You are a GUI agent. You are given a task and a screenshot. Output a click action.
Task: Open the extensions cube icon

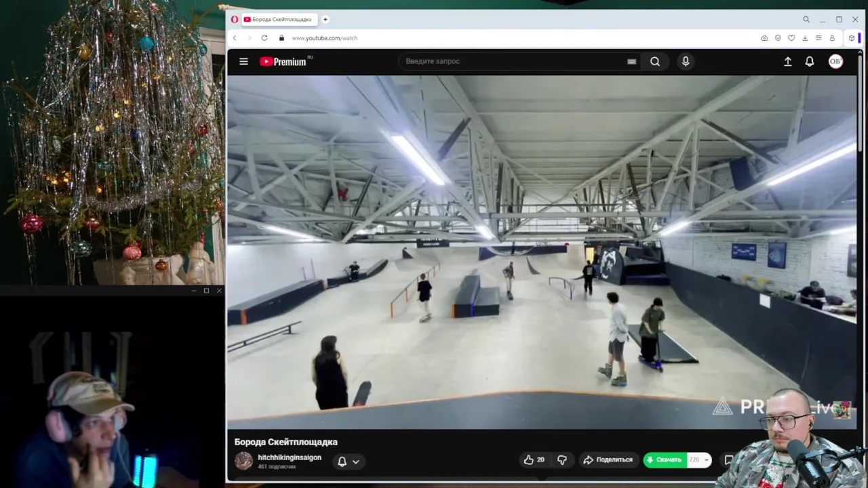(852, 38)
